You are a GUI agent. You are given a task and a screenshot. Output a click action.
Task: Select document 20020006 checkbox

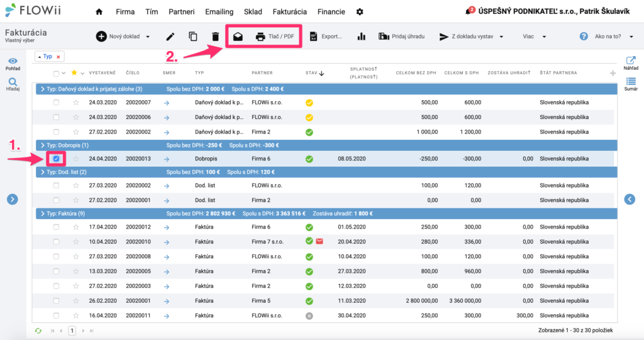coord(56,118)
